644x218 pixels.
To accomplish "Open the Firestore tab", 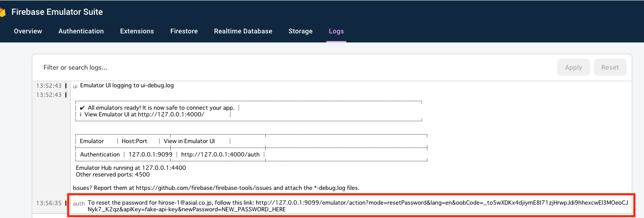I will [184, 31].
